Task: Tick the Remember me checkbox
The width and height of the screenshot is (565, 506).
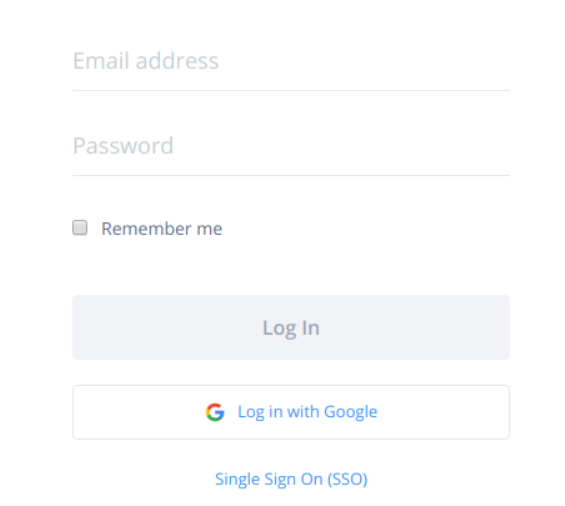Action: tap(80, 228)
